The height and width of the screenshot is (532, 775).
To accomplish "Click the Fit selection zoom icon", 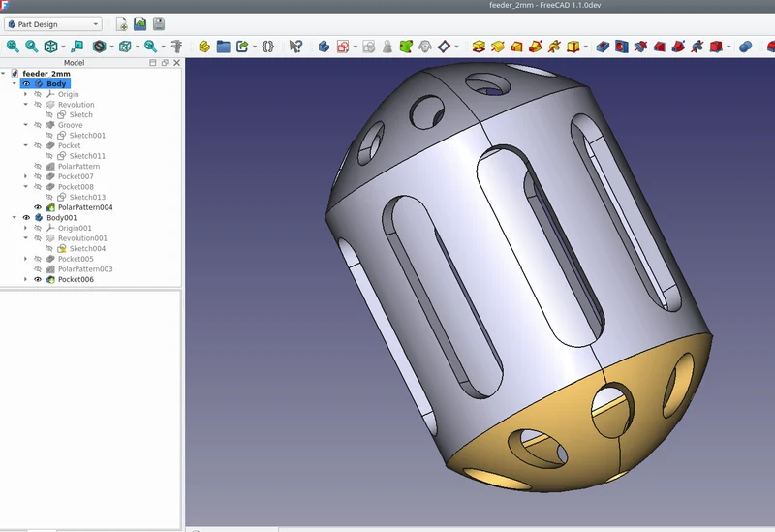I will (32, 47).
